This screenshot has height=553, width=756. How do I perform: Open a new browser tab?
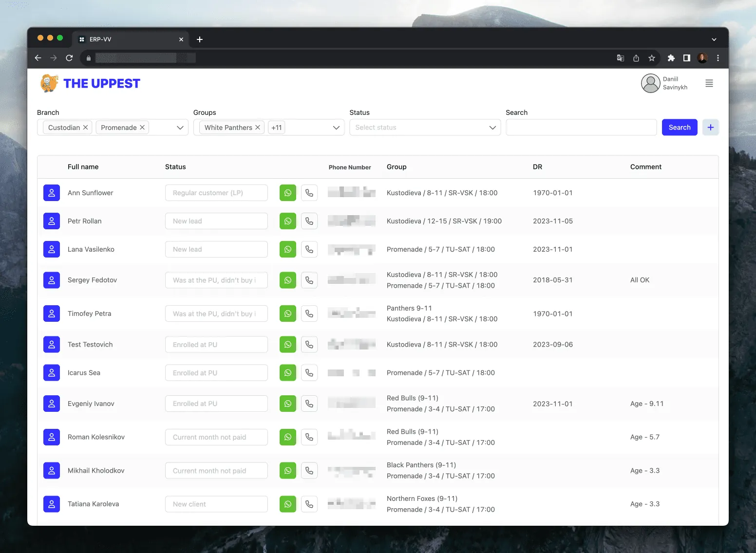click(200, 39)
